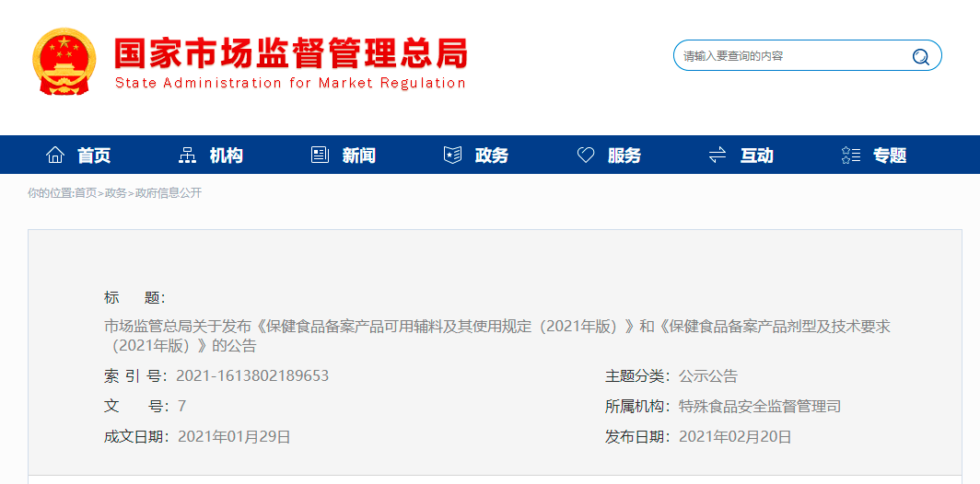Click the newspaper icon beside 新闻
980x484 pixels.
click(x=320, y=155)
